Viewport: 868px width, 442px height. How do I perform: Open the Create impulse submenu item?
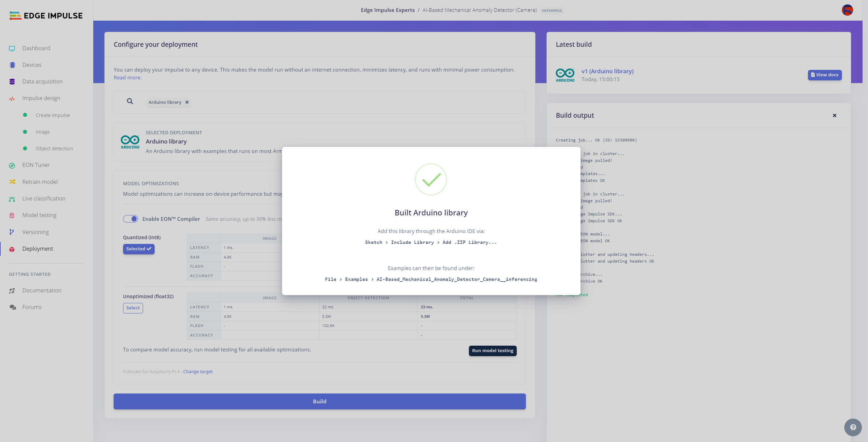pos(53,115)
